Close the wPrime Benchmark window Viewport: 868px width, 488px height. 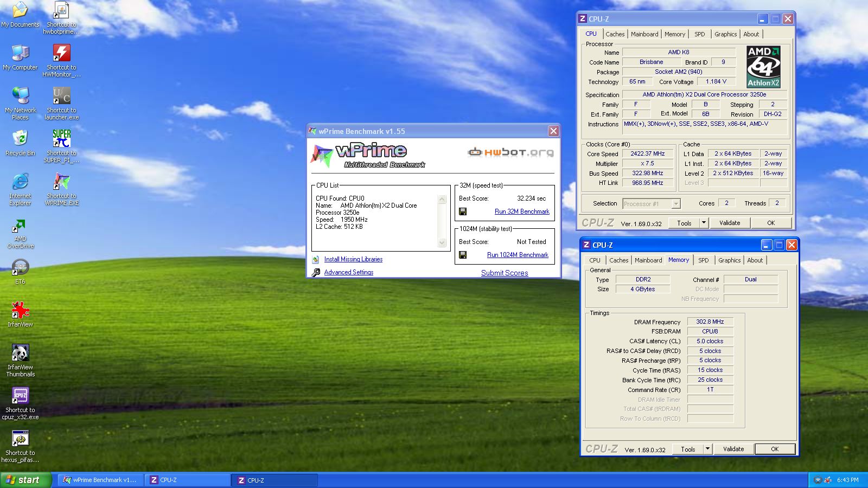click(553, 131)
